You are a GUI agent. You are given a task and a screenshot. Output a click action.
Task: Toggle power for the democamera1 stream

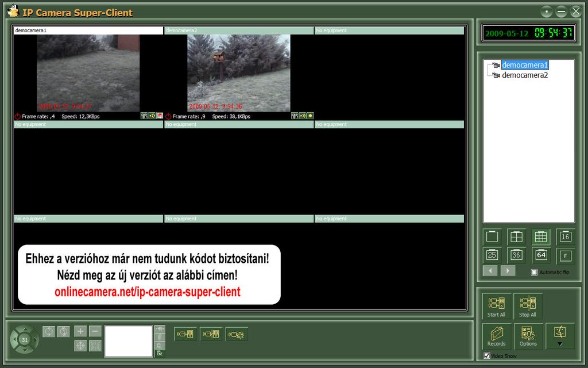(17, 116)
